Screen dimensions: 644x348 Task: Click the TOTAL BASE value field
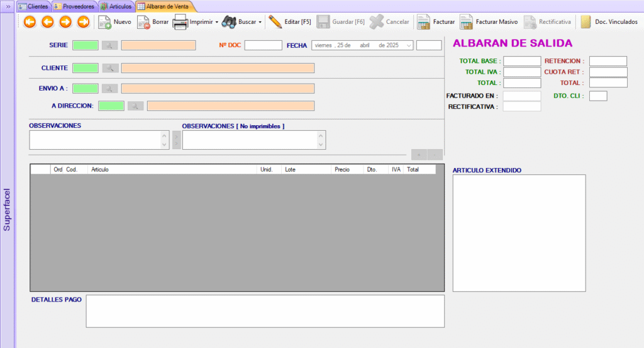point(522,61)
